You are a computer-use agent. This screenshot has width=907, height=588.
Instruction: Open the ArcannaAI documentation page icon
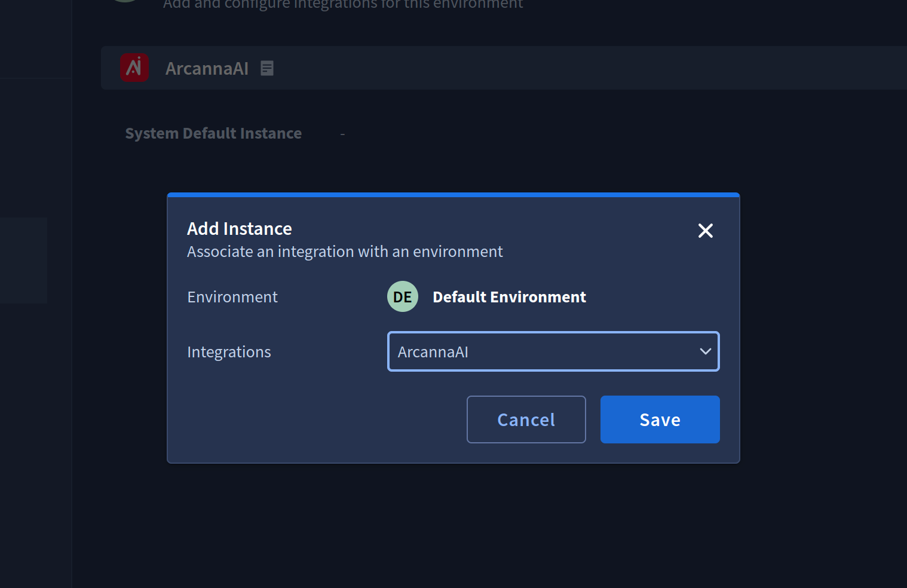pyautogui.click(x=267, y=68)
